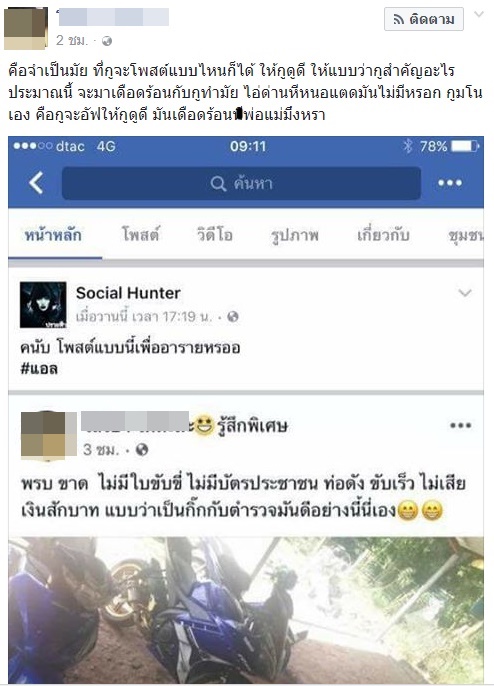Click the globe icon beside 3 ชม.
Screen dimensions: 494x686
[x=142, y=449]
